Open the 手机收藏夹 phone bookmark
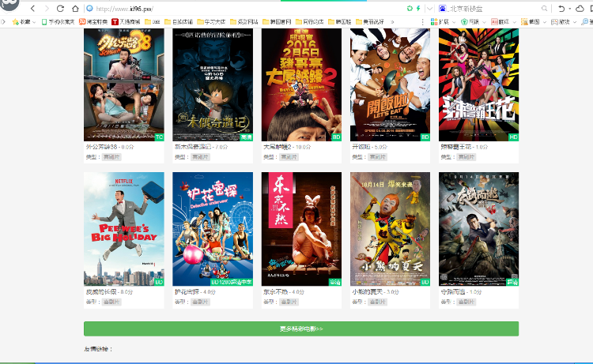Image resolution: width=593 pixels, height=364 pixels. pyautogui.click(x=58, y=22)
